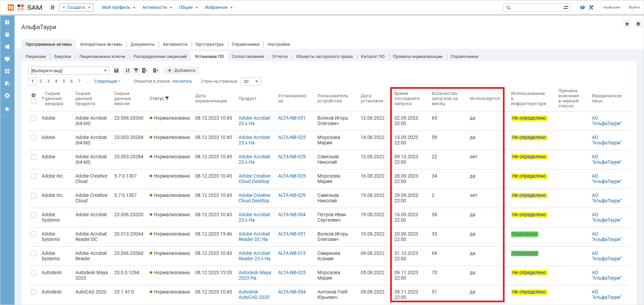Open the [Выберите вид] view selector
Image resolution: width=644 pixels, height=305 pixels.
pyautogui.click(x=69, y=70)
